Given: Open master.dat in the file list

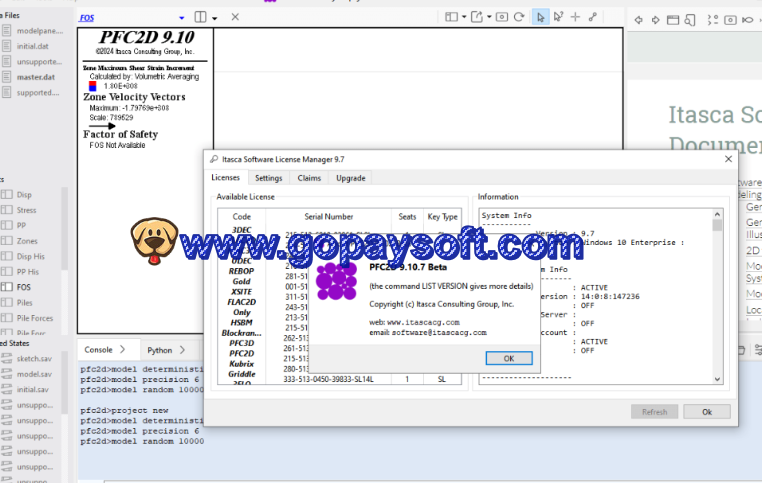Looking at the screenshot, I should 35,77.
